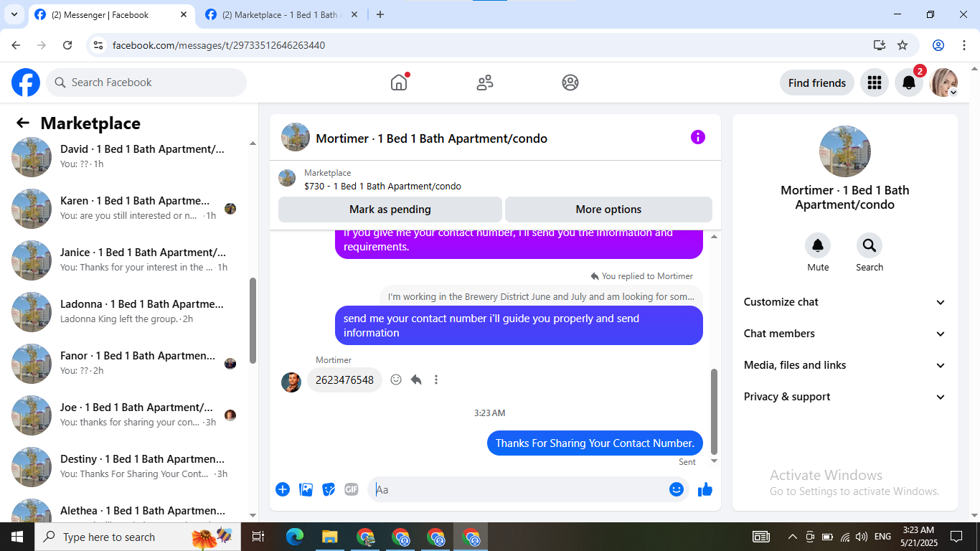
Task: Open Destiny's apartment conversation
Action: 125,466
